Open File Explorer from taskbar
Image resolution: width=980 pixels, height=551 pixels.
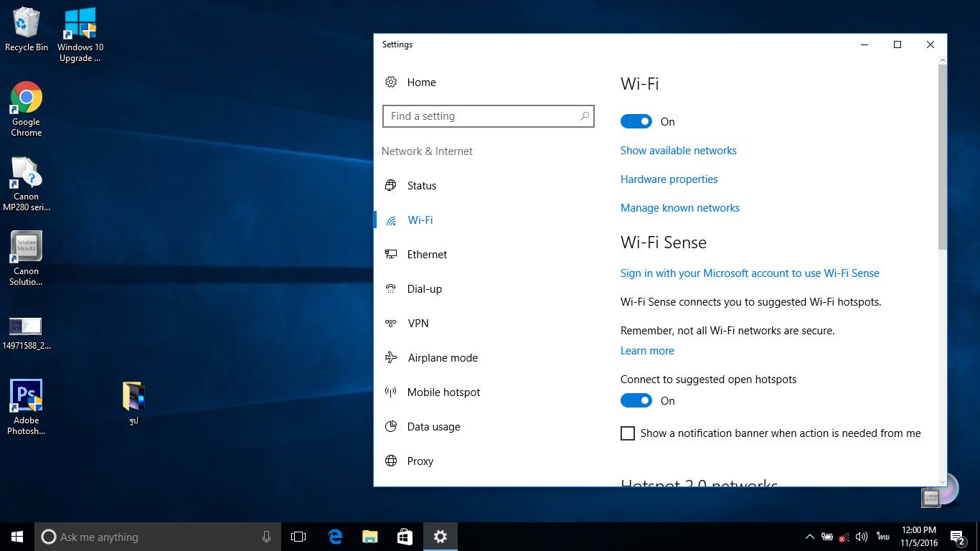click(x=369, y=537)
